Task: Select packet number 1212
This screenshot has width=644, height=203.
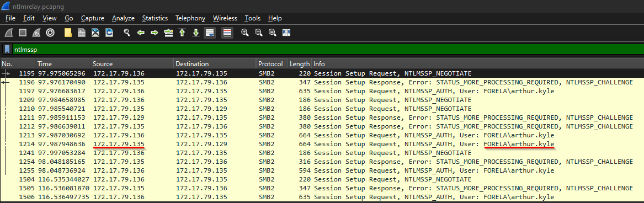Action: (322, 126)
